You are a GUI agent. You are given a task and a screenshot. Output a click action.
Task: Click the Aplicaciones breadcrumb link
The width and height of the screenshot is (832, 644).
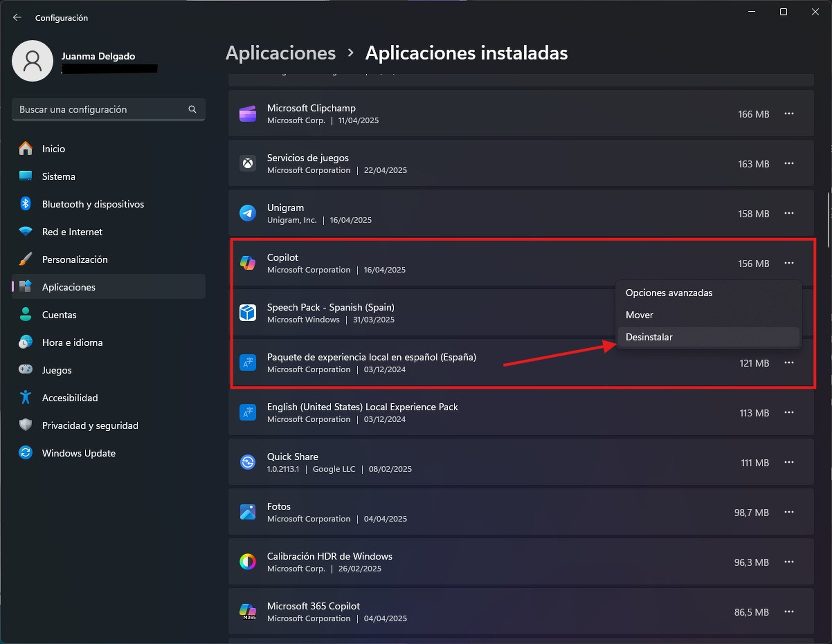tap(280, 53)
